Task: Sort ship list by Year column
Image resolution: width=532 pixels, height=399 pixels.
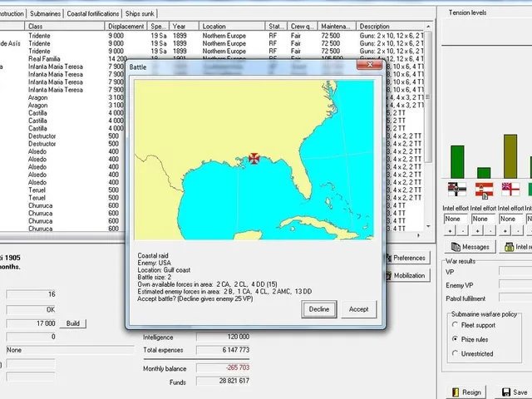Action: tap(184, 26)
